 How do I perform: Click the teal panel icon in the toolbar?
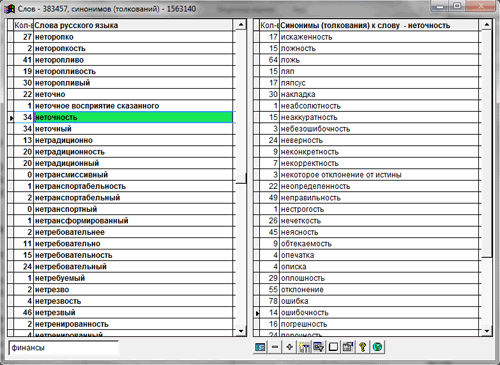click(260, 347)
